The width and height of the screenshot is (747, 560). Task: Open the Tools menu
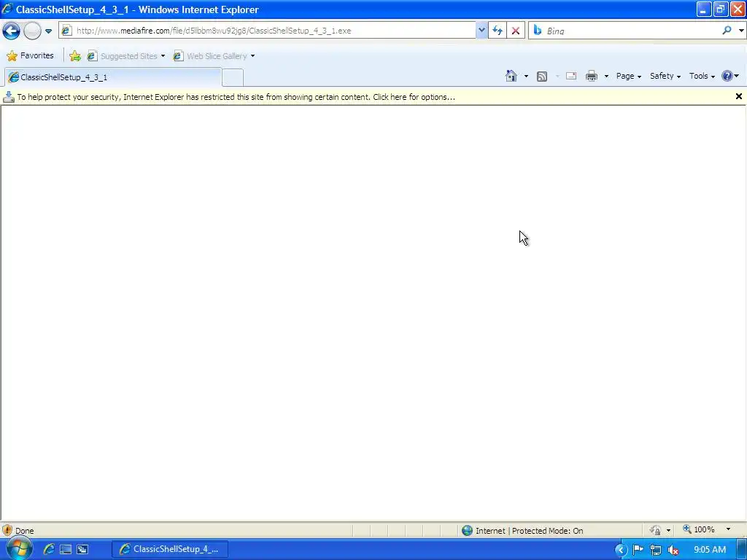[x=702, y=76]
